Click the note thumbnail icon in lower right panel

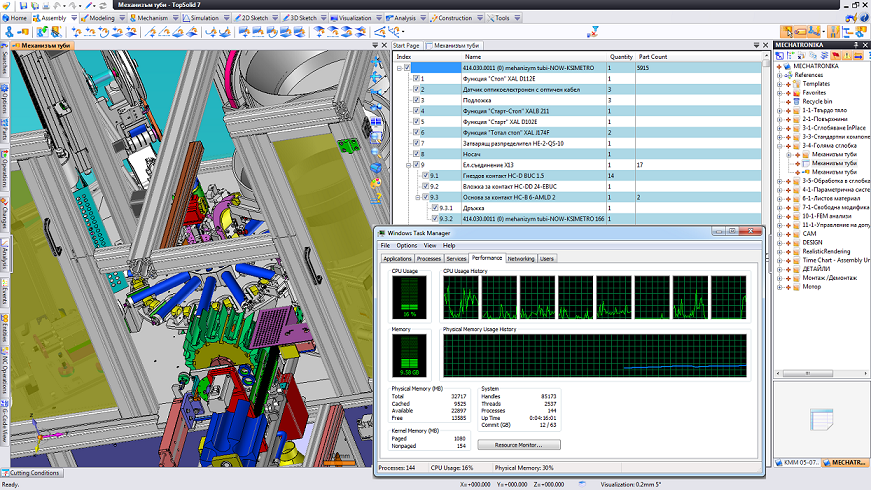click(822, 419)
